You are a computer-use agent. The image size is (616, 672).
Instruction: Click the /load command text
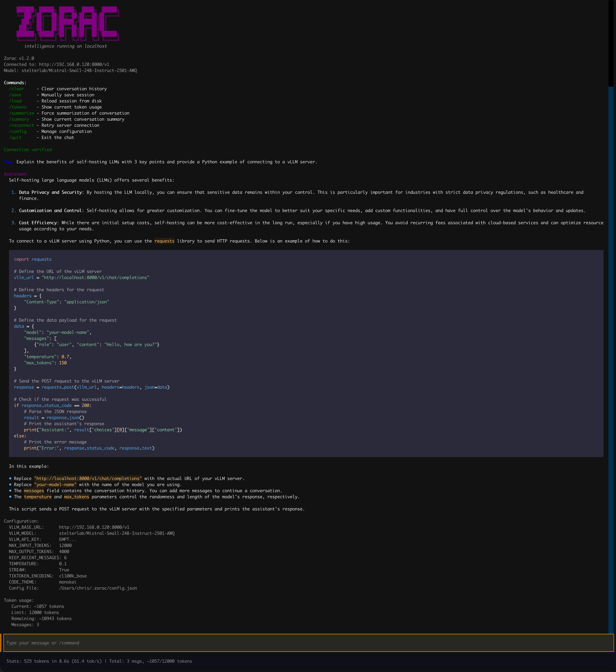click(x=15, y=101)
